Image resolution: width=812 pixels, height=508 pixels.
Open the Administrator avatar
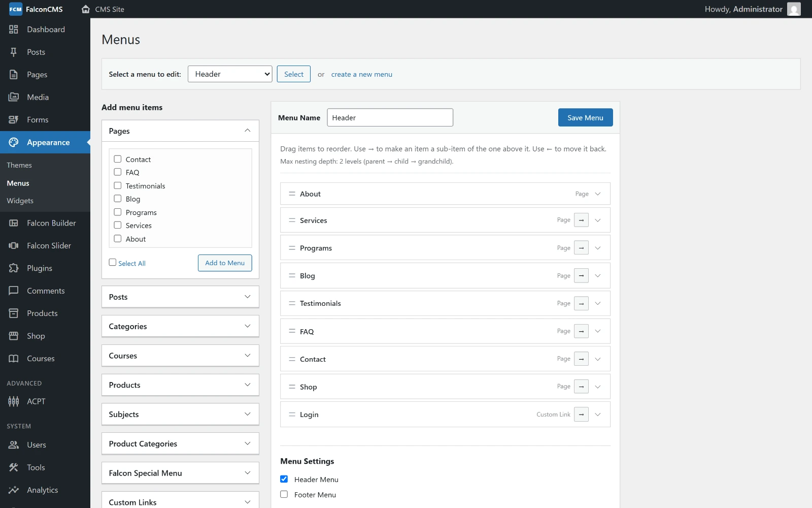794,9
